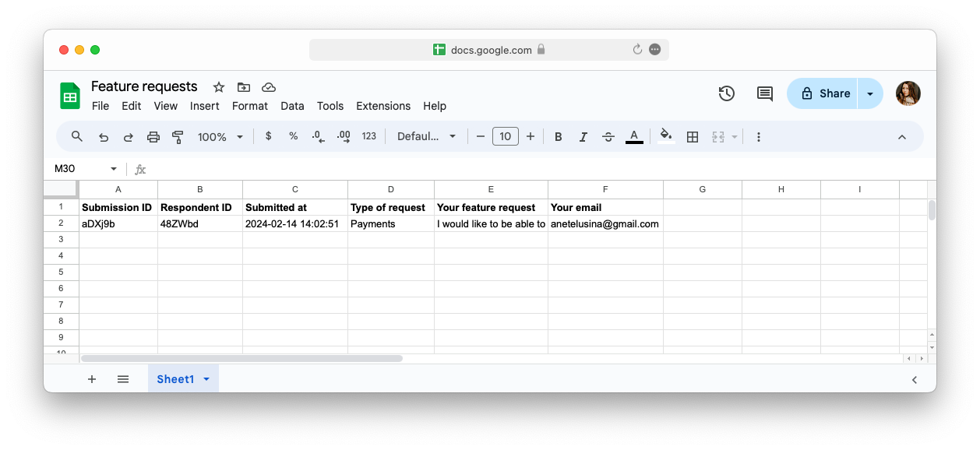This screenshot has height=450, width=980.
Task: Increase font size with plus
Action: (x=531, y=137)
